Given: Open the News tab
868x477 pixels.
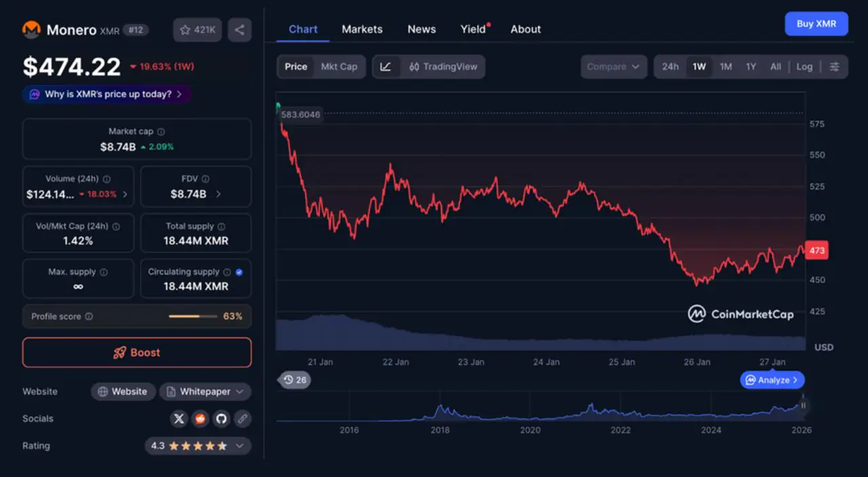Looking at the screenshot, I should click(x=421, y=29).
